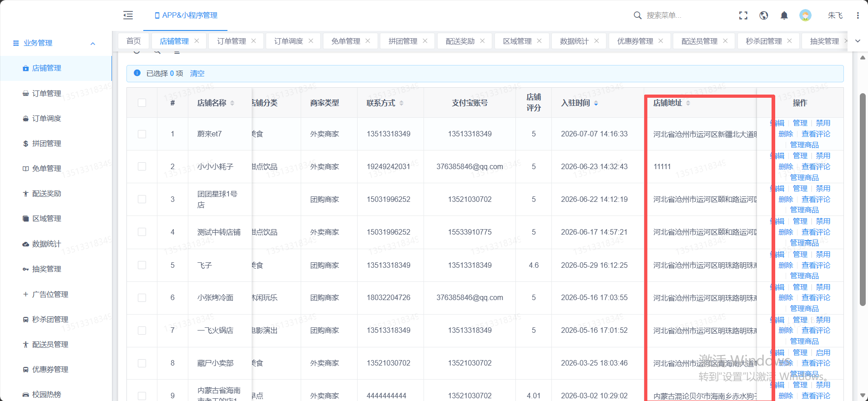Switch to the 数据统计 tab
The width and height of the screenshot is (868, 401).
tap(574, 41)
